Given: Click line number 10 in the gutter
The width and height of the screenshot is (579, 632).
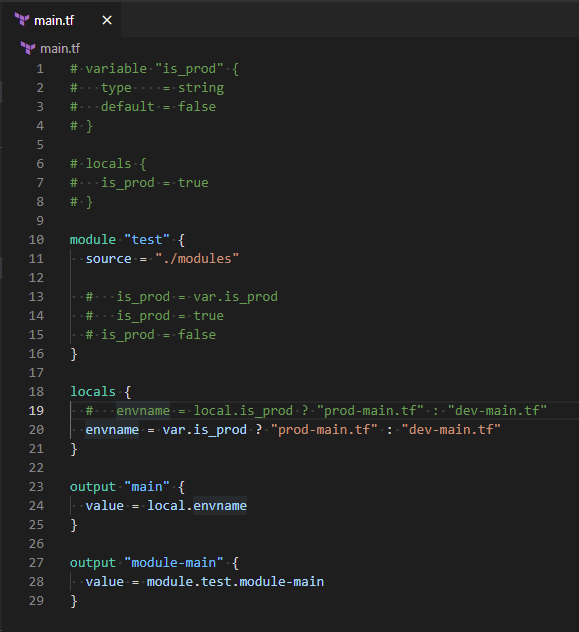Looking at the screenshot, I should coord(36,240).
